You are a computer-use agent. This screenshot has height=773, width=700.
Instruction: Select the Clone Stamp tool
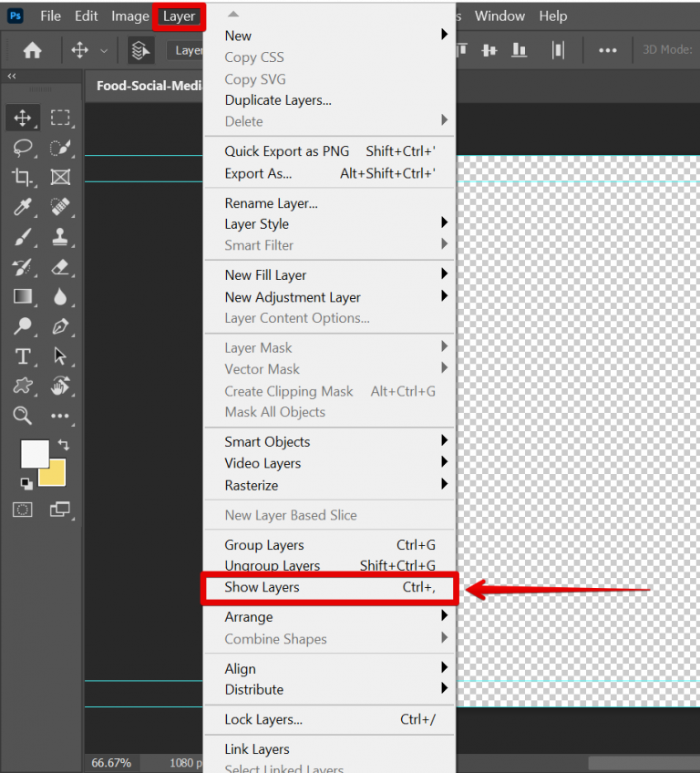[x=60, y=237]
